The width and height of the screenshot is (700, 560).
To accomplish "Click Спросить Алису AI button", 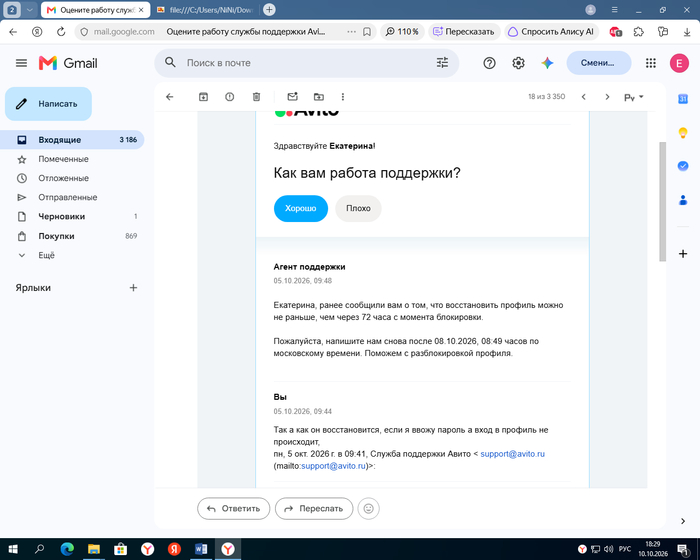I will (x=552, y=32).
